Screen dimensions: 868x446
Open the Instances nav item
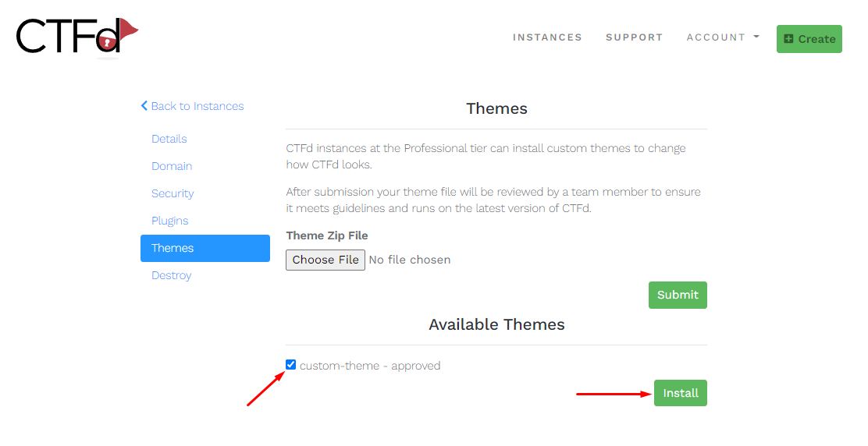tap(547, 37)
